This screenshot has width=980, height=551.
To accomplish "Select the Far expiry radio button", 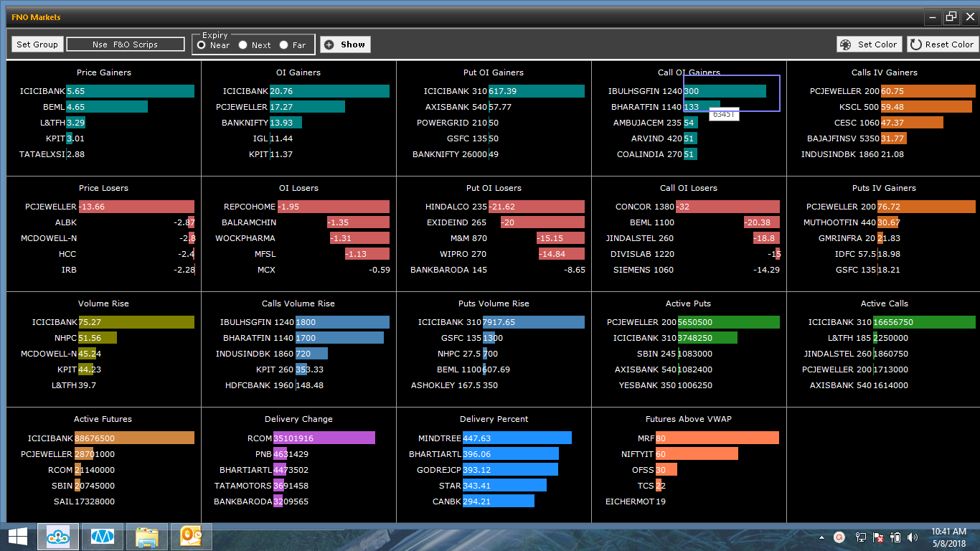I will (x=284, y=45).
